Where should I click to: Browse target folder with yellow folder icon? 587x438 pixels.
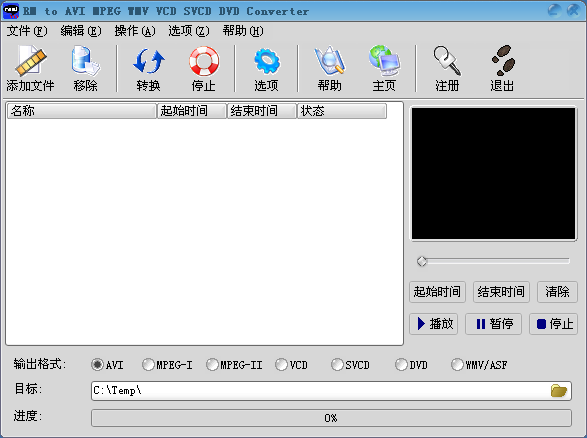pyautogui.click(x=559, y=391)
